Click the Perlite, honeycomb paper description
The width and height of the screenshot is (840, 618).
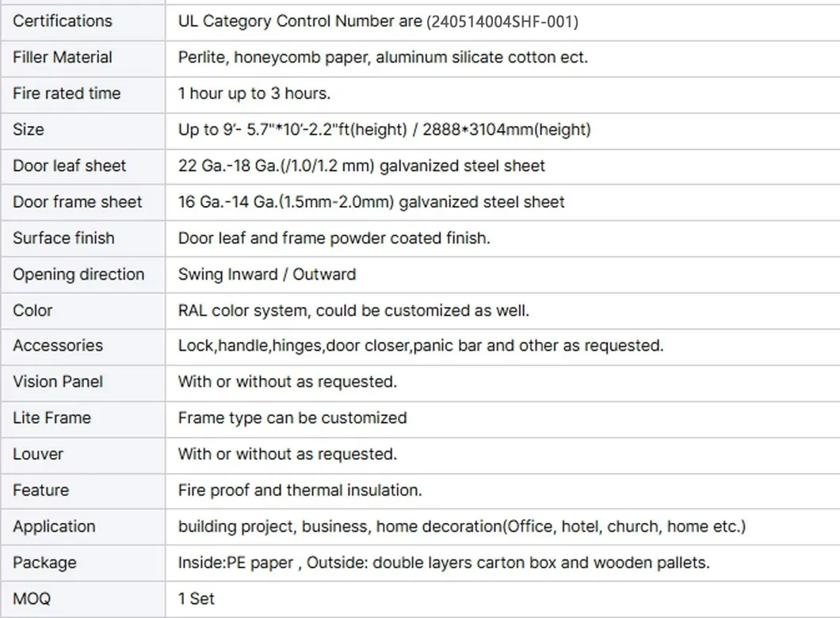click(383, 57)
